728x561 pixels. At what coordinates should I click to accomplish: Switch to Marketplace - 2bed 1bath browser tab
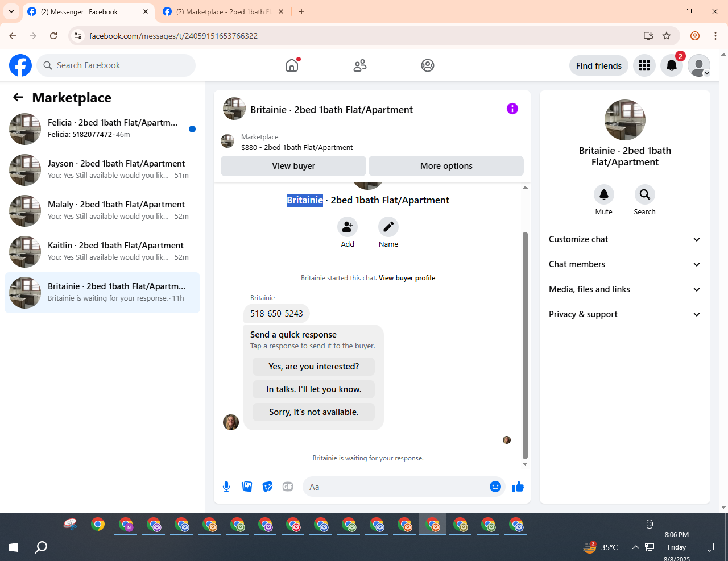(x=223, y=11)
